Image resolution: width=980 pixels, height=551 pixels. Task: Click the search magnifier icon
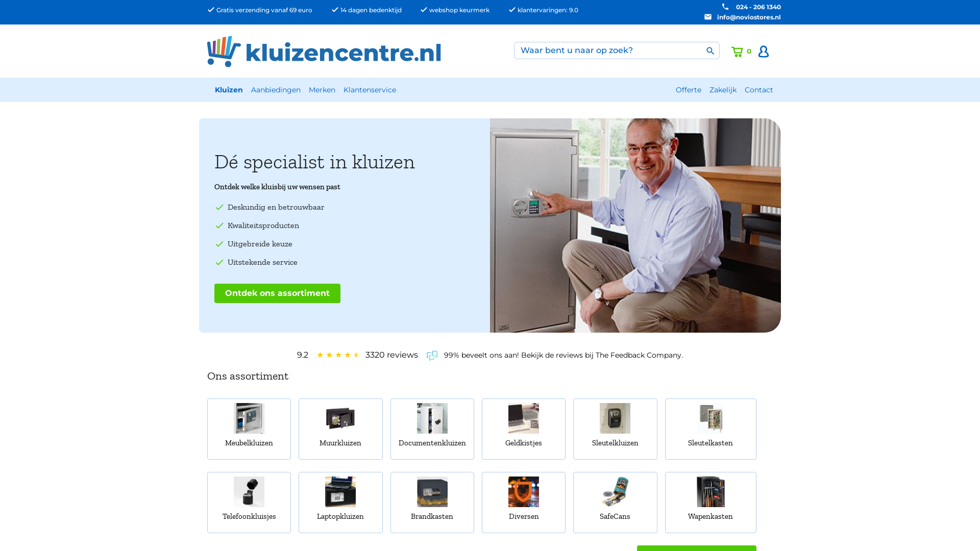click(710, 51)
